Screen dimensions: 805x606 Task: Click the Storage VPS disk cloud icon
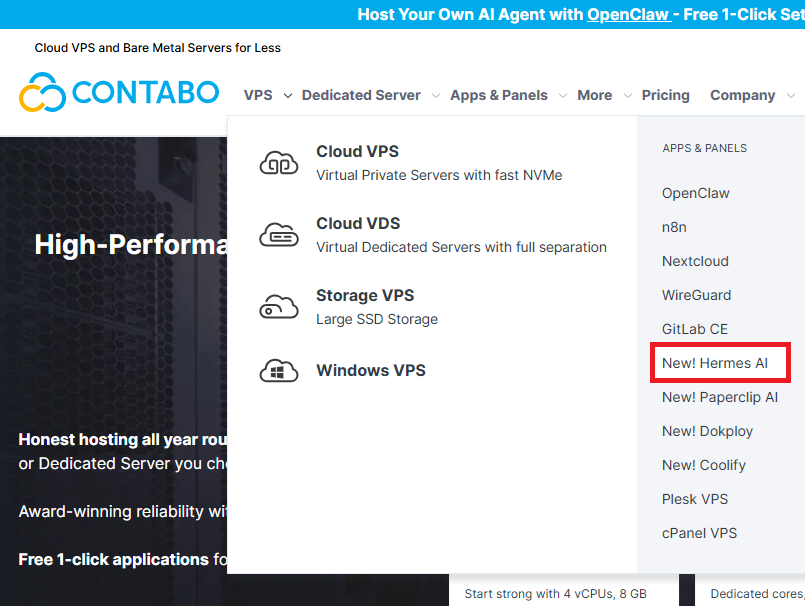coord(279,307)
